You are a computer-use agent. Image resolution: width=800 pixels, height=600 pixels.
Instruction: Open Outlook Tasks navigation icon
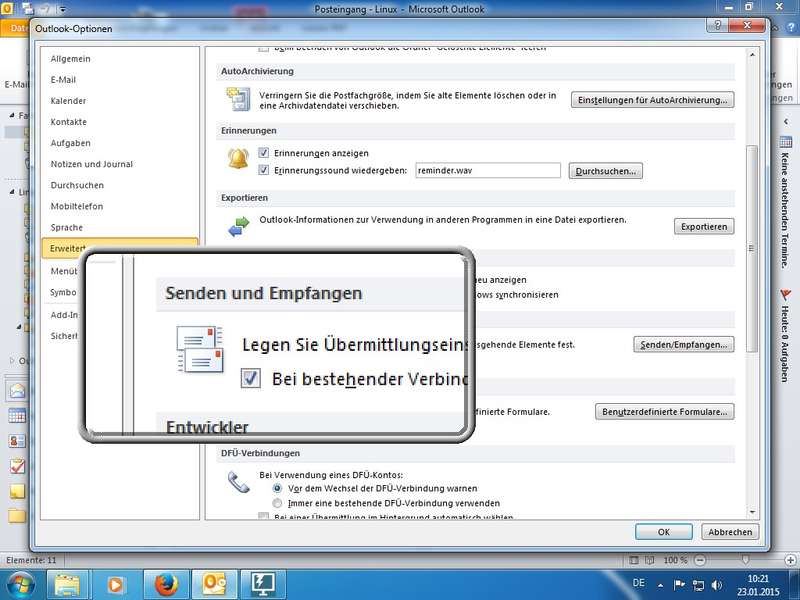click(17, 466)
